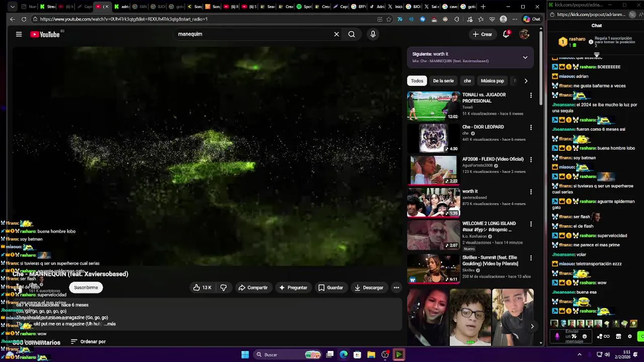
Task: Open File Explorer from the taskbar
Action: click(x=371, y=354)
